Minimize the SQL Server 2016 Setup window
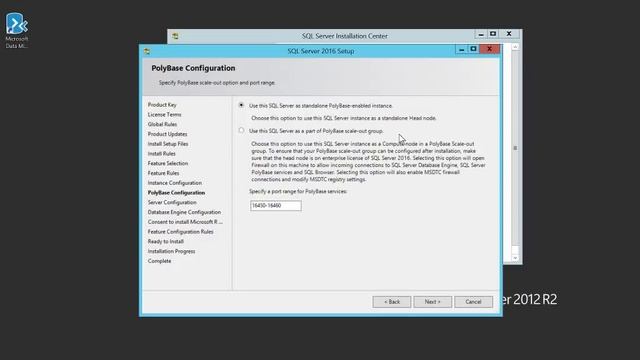Image resolution: width=640 pixels, height=360 pixels. tap(462, 49)
